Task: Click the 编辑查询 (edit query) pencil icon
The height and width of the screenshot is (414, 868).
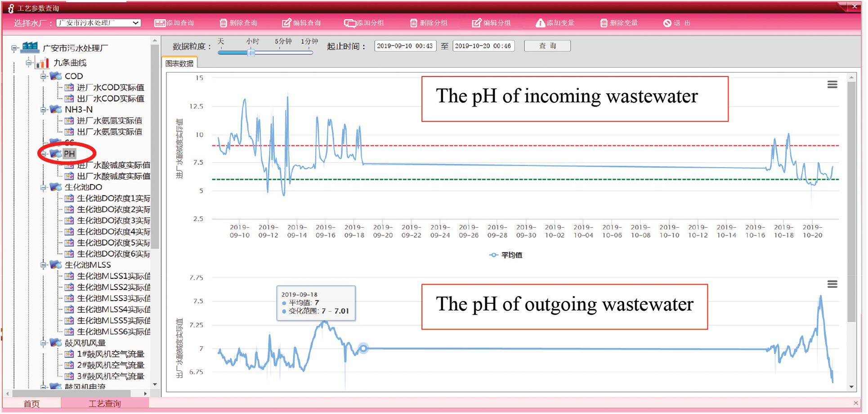Action: (286, 23)
